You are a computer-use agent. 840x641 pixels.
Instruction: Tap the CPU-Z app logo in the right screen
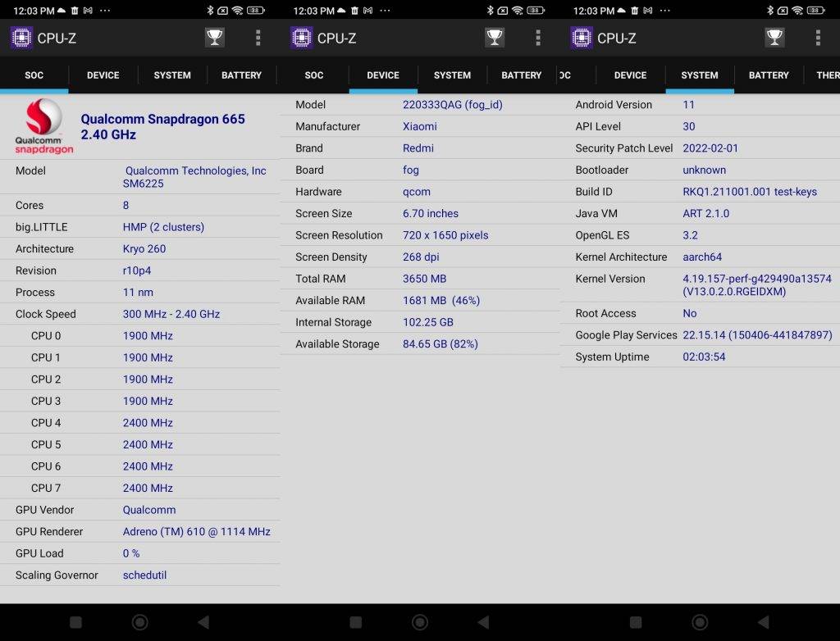point(582,38)
